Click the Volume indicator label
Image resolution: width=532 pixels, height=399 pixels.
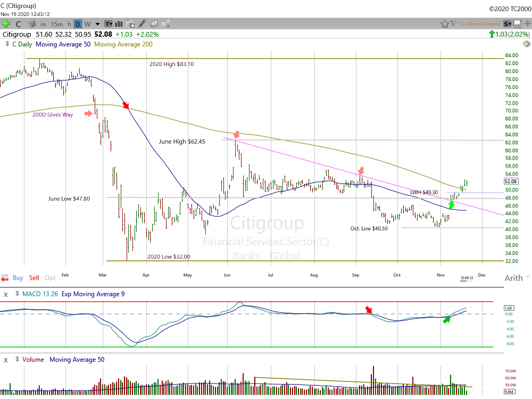[x=33, y=359]
